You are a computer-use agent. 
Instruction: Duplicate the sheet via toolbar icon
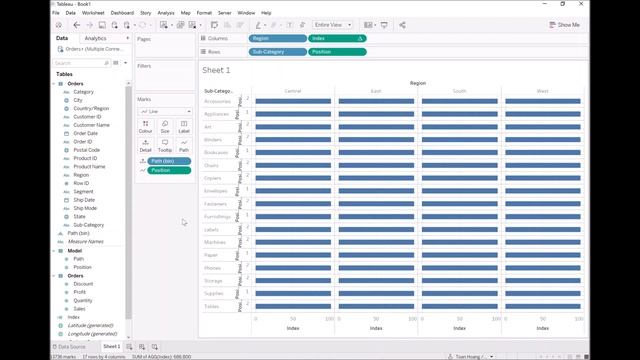[x=180, y=25]
